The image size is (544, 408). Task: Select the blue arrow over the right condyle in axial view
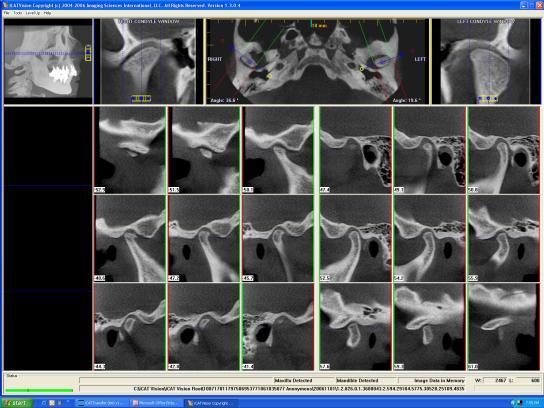(x=243, y=55)
